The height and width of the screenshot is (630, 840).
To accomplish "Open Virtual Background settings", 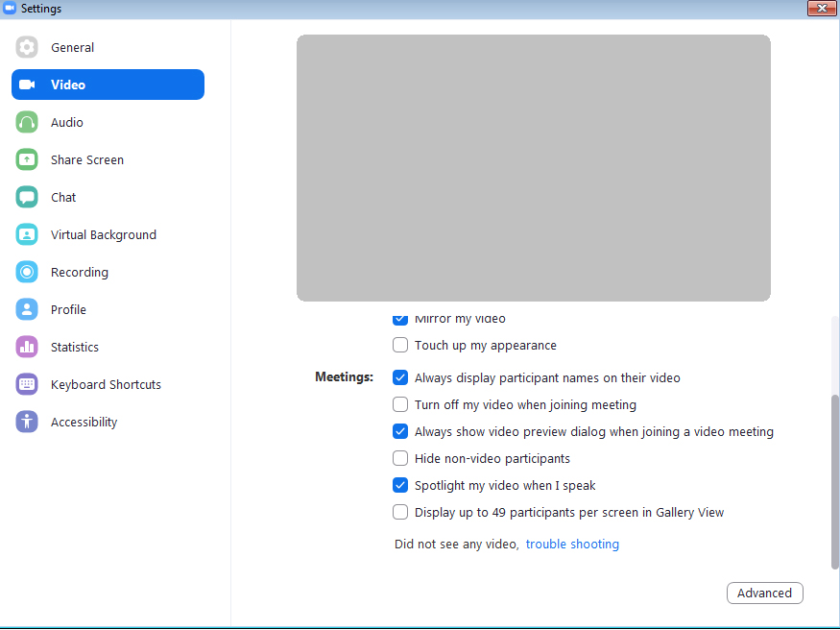I will coord(108,234).
